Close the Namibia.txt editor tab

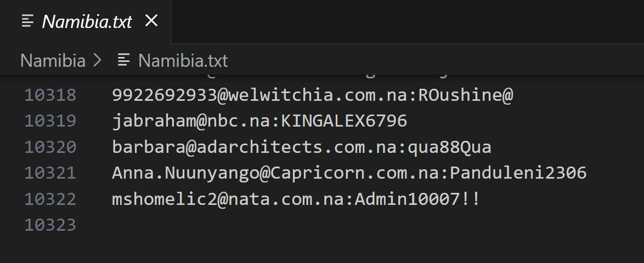[151, 21]
